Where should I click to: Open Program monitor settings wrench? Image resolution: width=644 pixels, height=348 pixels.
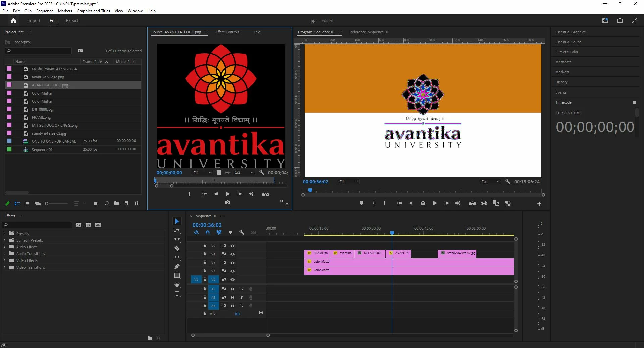(x=508, y=181)
